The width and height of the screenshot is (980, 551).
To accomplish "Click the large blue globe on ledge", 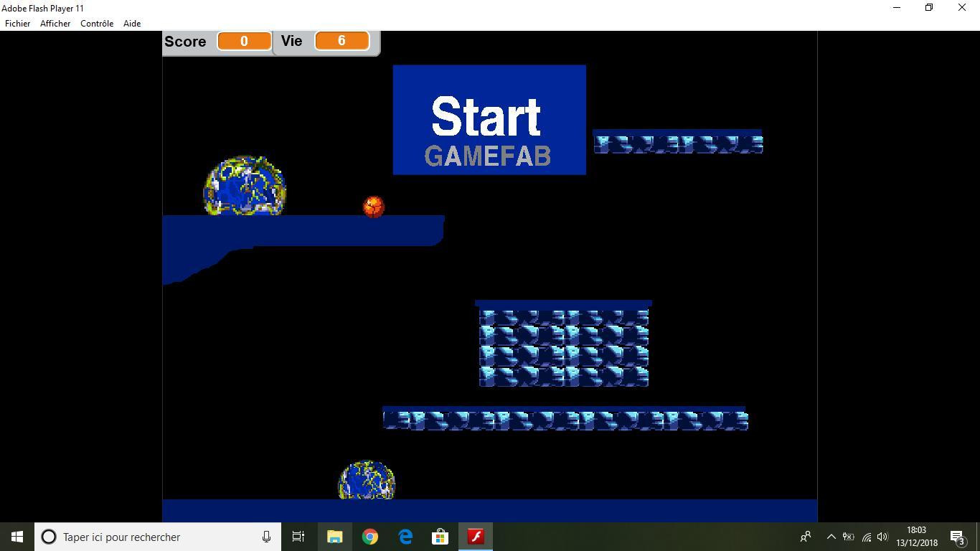I will pos(245,185).
